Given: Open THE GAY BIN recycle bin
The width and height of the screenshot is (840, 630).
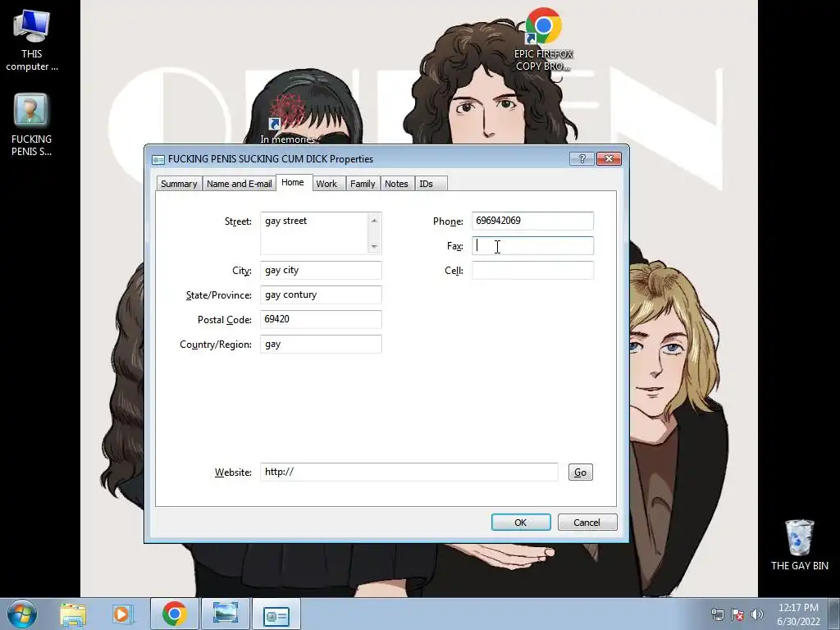Looking at the screenshot, I should coord(799,545).
